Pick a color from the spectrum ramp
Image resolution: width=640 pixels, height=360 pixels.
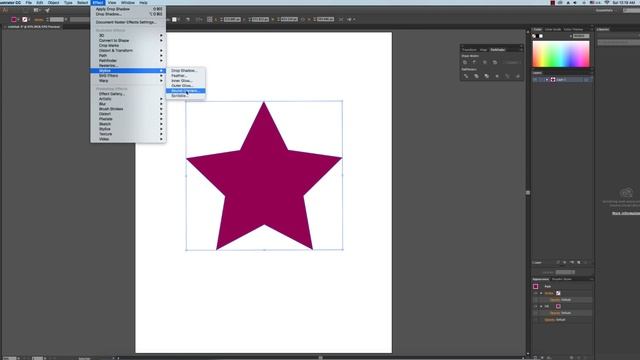click(x=561, y=54)
